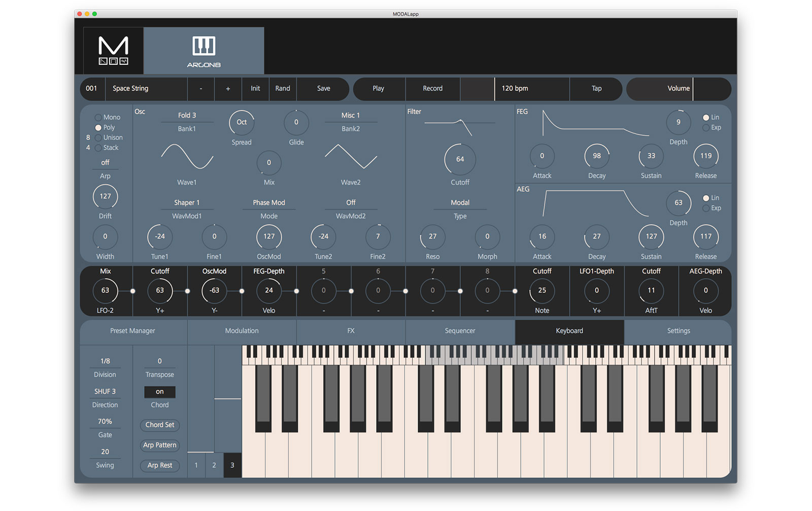Set AEG curve to Lin
This screenshot has width=812, height=511.
(706, 198)
